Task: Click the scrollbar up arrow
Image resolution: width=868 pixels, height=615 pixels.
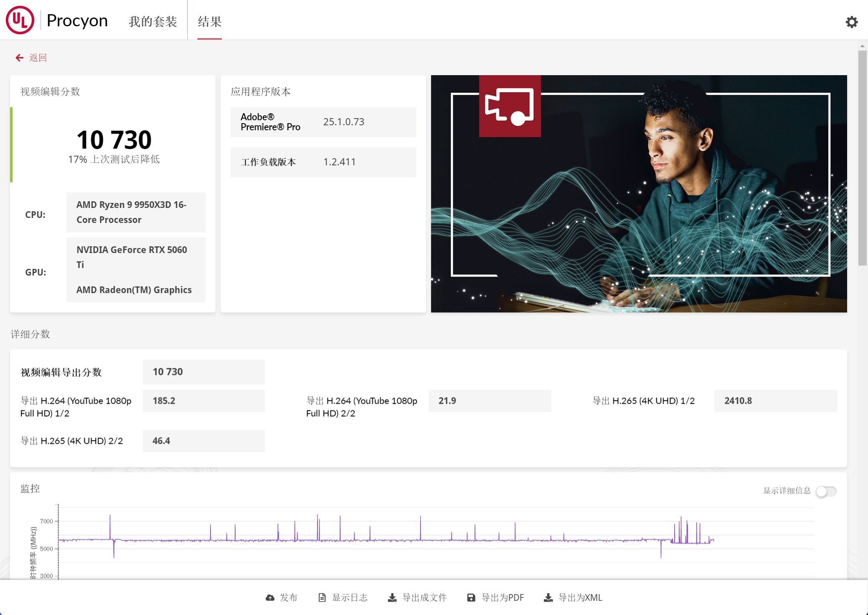Action: tap(862, 46)
